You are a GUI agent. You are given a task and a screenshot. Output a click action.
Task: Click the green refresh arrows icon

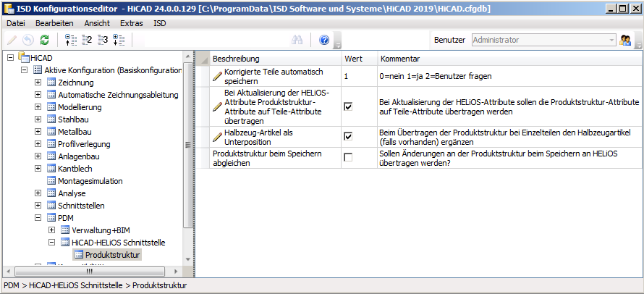click(45, 40)
